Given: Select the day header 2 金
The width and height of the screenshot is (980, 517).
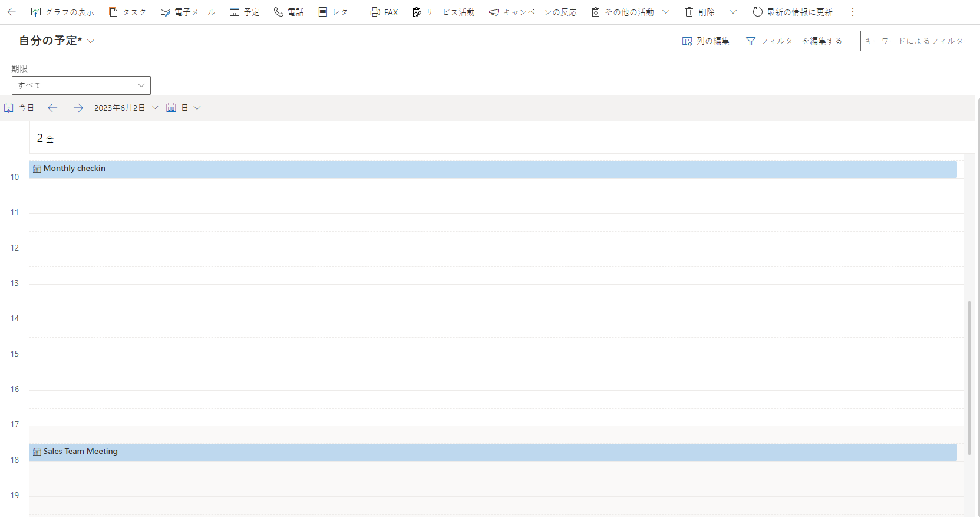Looking at the screenshot, I should pos(45,139).
